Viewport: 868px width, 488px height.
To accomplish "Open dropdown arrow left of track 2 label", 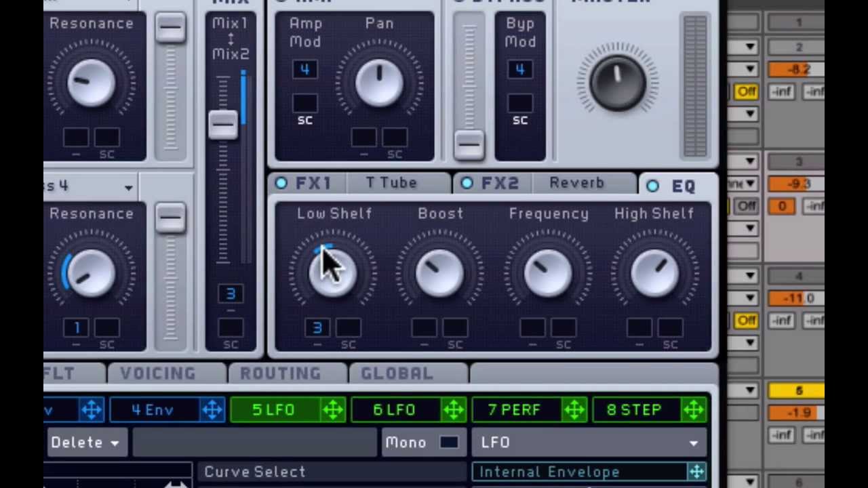I will 750,47.
